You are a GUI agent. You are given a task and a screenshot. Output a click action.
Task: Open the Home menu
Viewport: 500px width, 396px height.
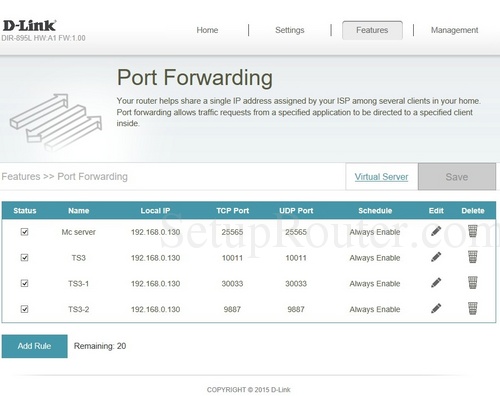click(207, 30)
